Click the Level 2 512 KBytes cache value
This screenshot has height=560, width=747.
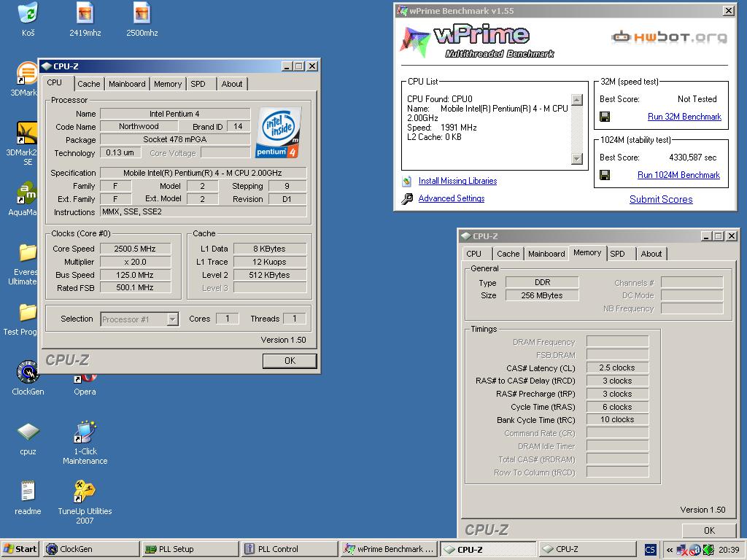pyautogui.click(x=270, y=275)
